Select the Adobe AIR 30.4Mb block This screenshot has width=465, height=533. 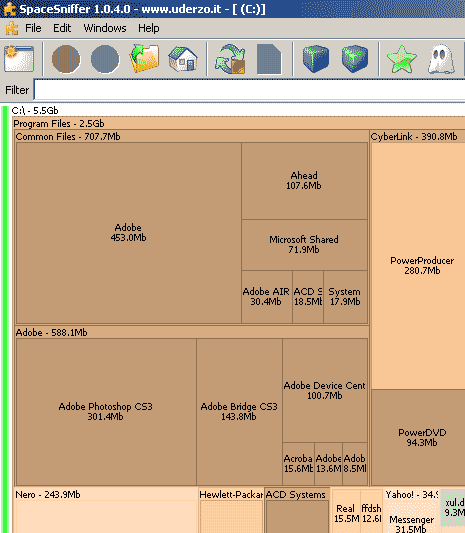click(266, 296)
